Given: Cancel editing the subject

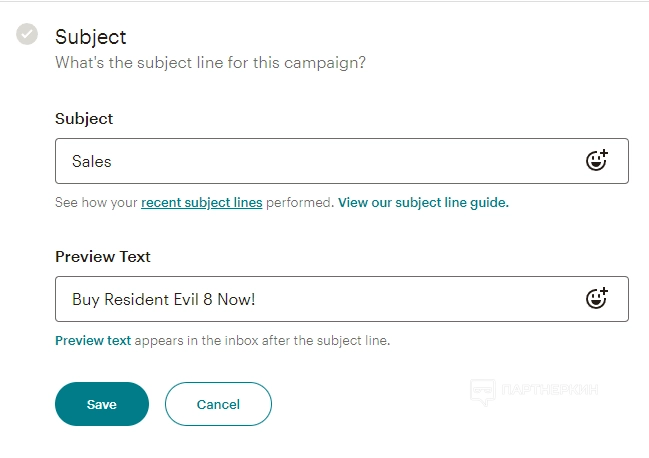Looking at the screenshot, I should click(218, 404).
